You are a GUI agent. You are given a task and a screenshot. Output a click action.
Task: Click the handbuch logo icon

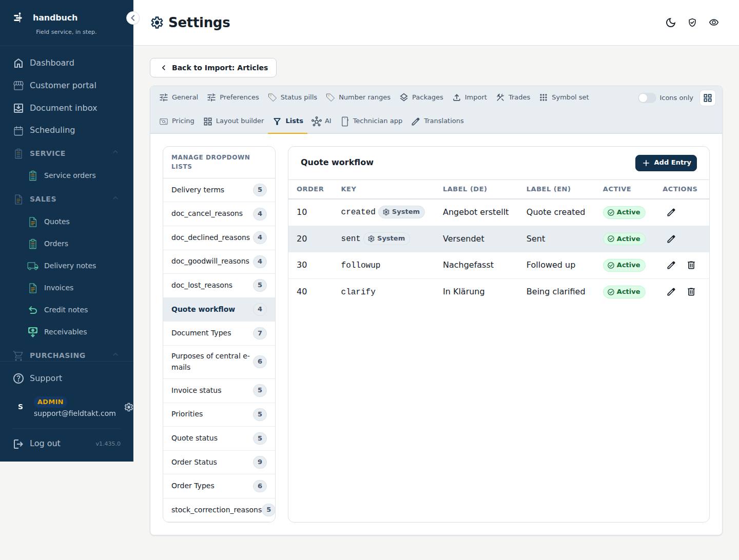coord(18,17)
